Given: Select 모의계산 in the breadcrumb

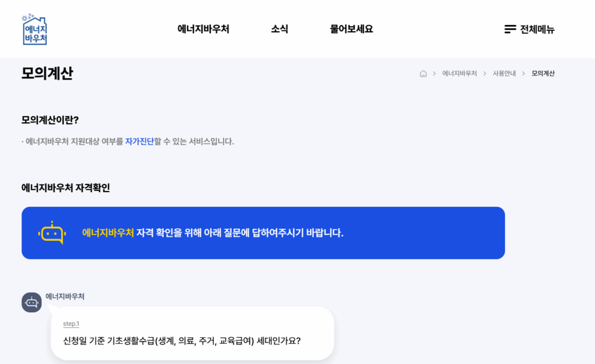Looking at the screenshot, I should click(x=543, y=74).
